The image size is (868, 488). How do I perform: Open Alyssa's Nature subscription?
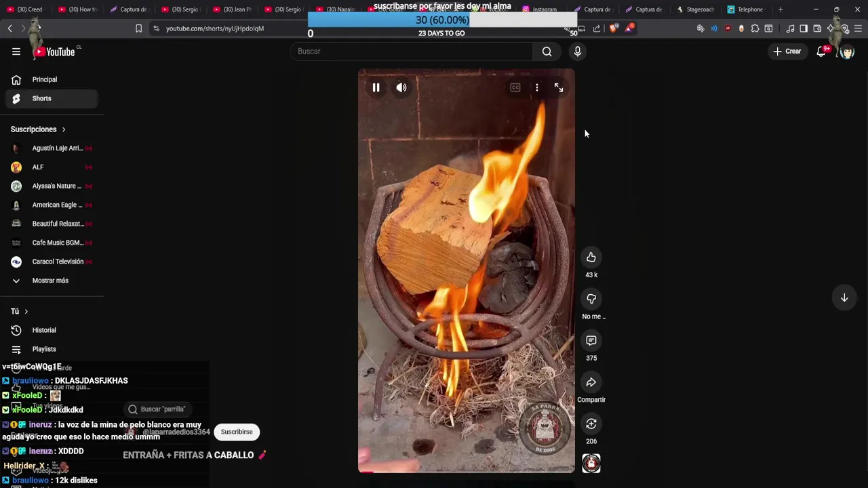52,186
